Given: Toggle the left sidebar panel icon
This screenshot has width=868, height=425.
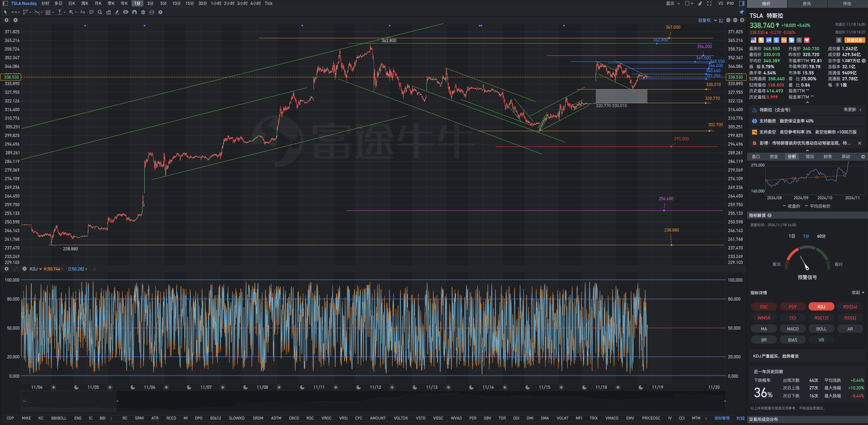Looking at the screenshot, I should (5, 3).
